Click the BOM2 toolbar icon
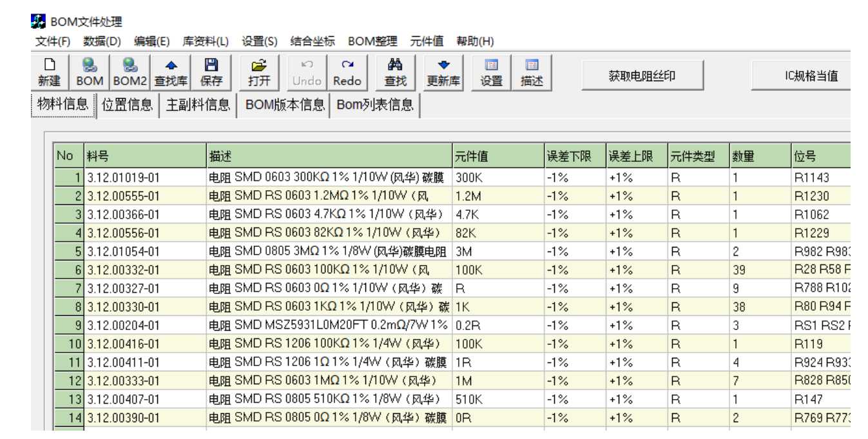Viewport: 868px width, 439px height. click(x=130, y=72)
